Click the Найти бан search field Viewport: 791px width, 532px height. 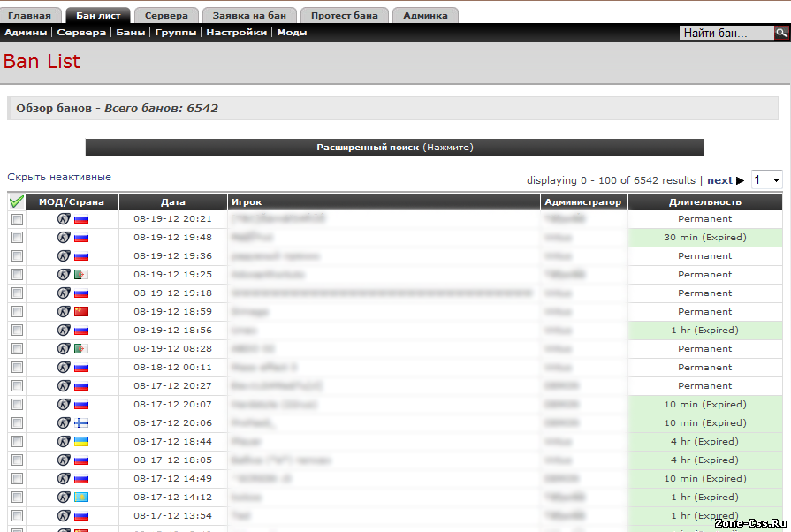pos(726,33)
